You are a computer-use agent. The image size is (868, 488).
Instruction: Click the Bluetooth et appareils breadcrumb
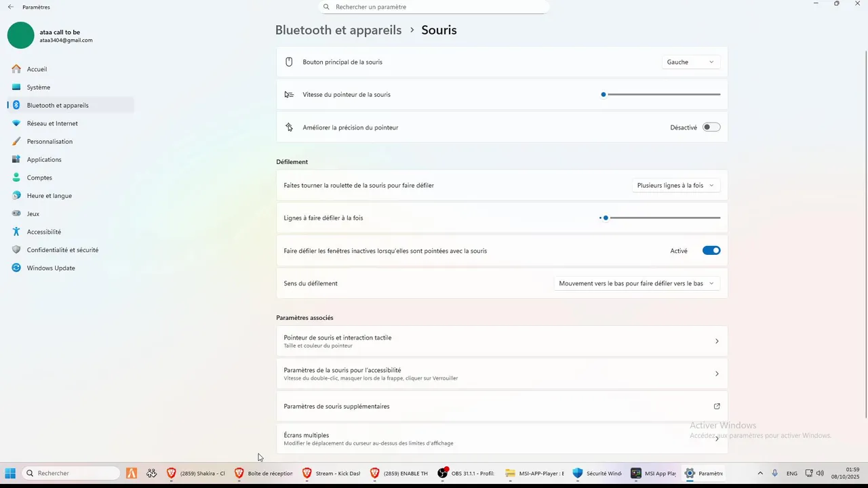point(338,30)
